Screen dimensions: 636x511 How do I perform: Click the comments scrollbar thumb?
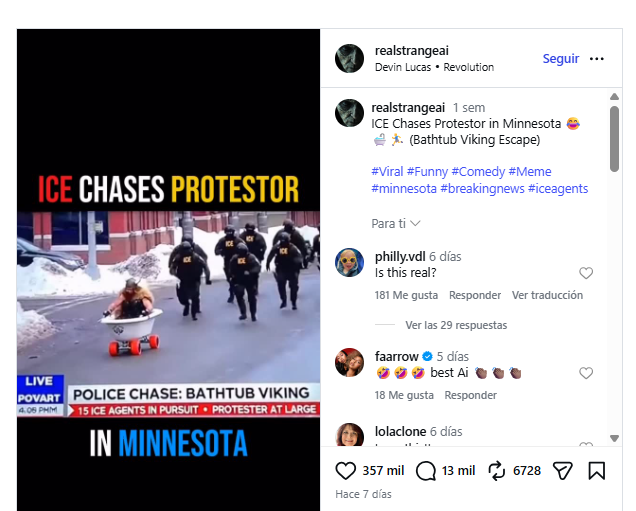615,139
